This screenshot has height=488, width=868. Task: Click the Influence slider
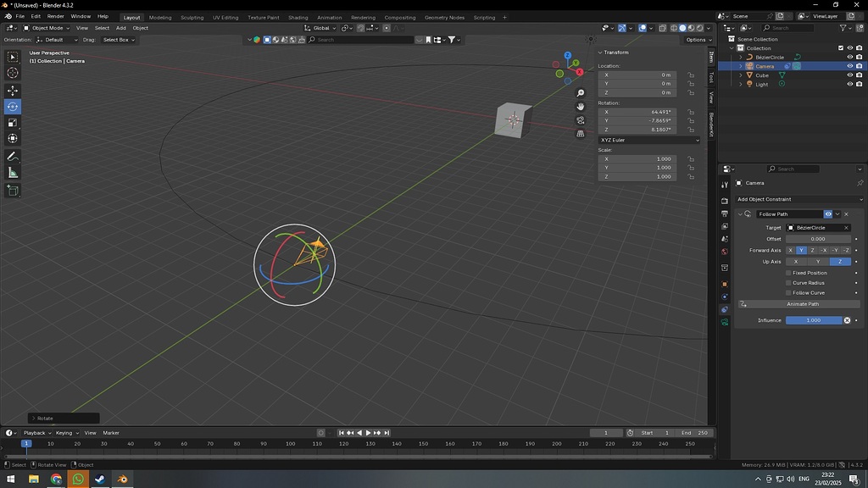pyautogui.click(x=814, y=320)
